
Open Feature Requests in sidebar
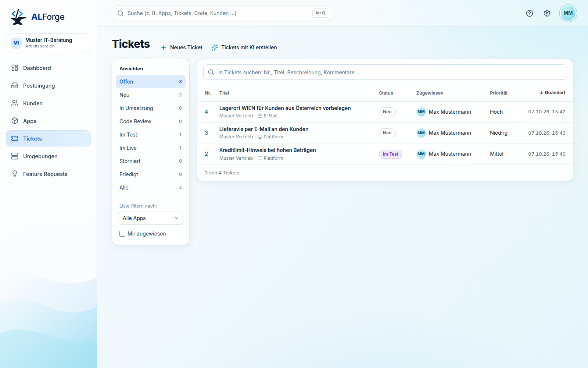pyautogui.click(x=48, y=174)
